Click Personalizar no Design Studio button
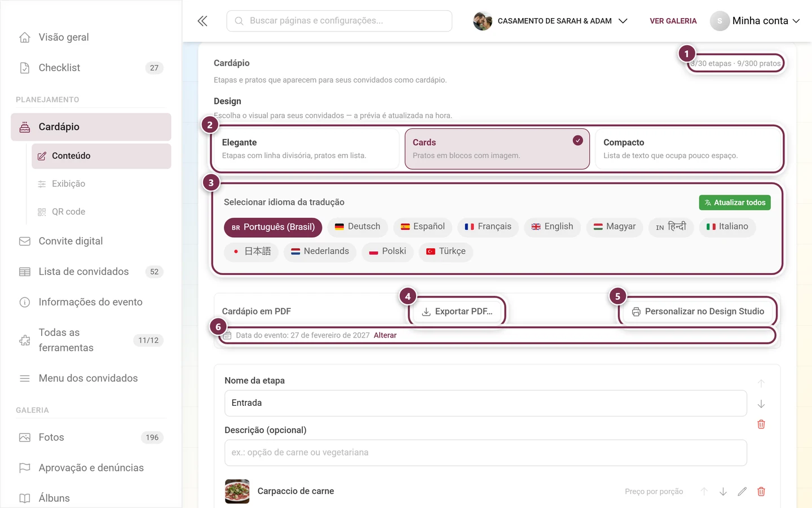The image size is (812, 508). pos(698,312)
